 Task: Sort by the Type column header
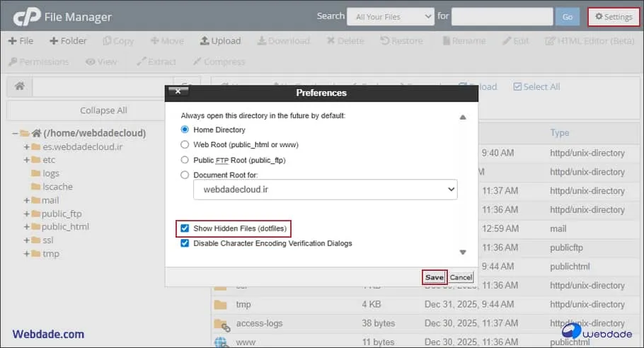[560, 133]
